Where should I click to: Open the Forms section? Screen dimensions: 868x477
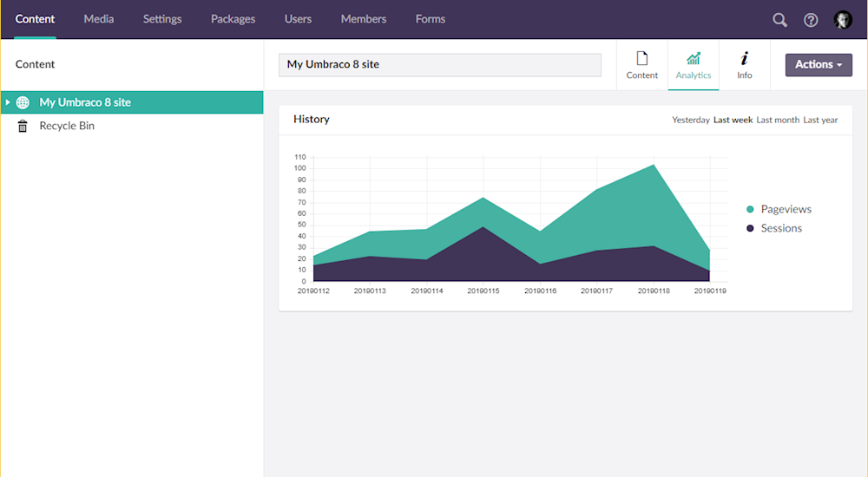coord(430,19)
